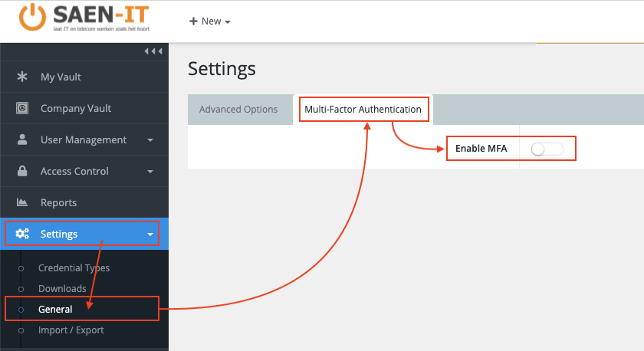Collapse sidebar using triple arrow icon
Screen dimensions: 644x351
(153, 51)
